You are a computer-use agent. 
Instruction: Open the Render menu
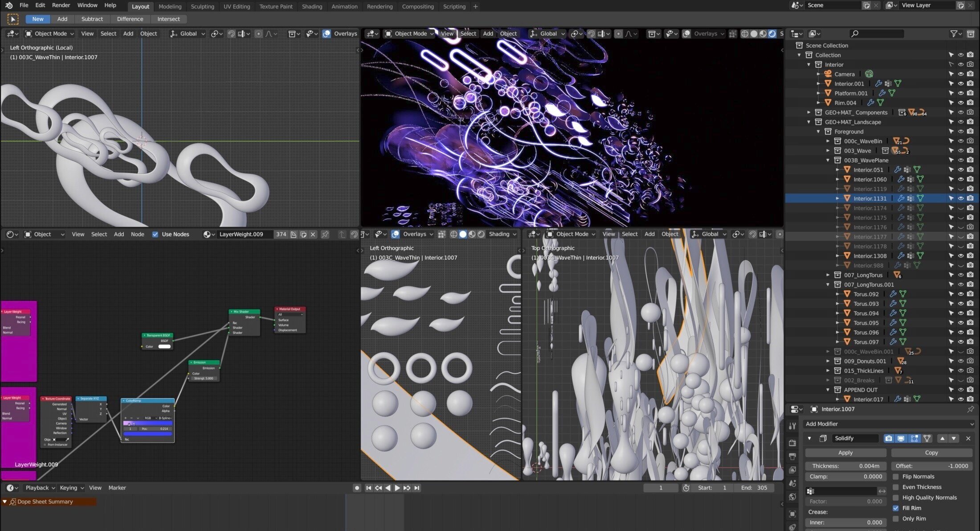61,5
